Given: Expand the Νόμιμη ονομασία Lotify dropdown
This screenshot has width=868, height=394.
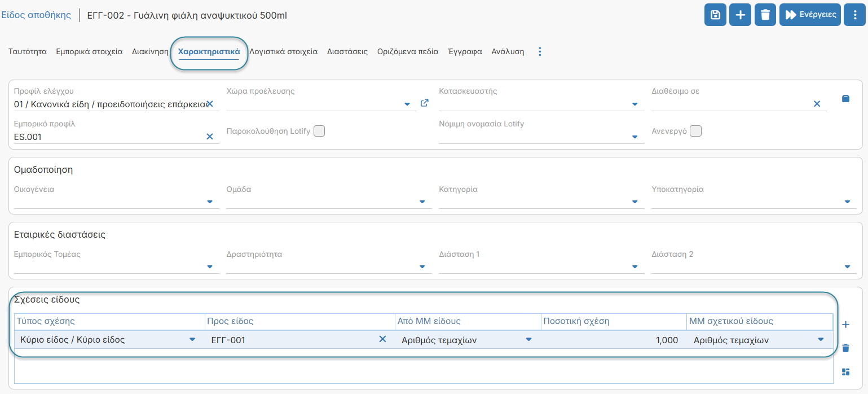Looking at the screenshot, I should (635, 137).
